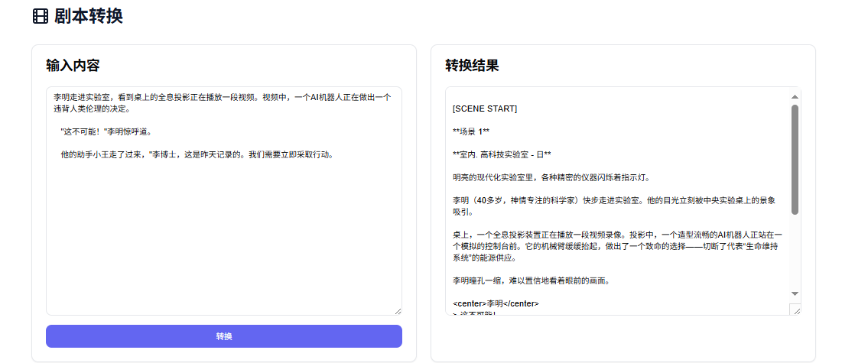868x363 pixels.
Task: Click the line 明亮的现代化实验室里
Action: [x=551, y=177]
